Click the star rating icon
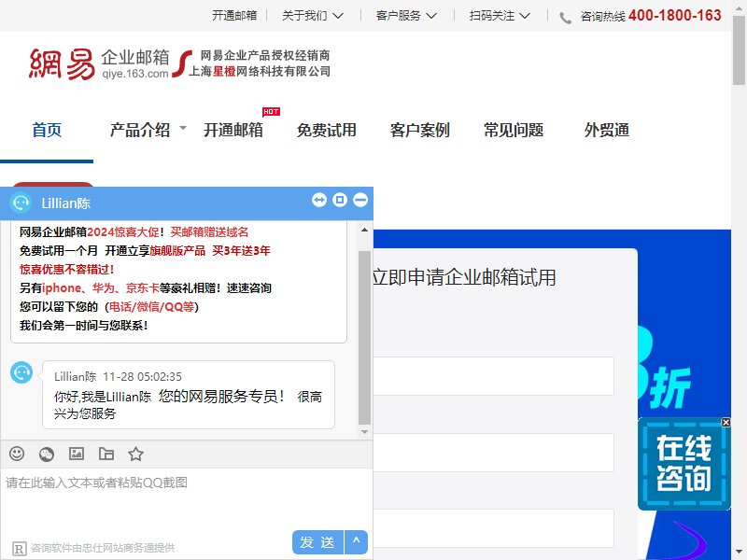This screenshot has height=560, width=747. click(x=135, y=454)
